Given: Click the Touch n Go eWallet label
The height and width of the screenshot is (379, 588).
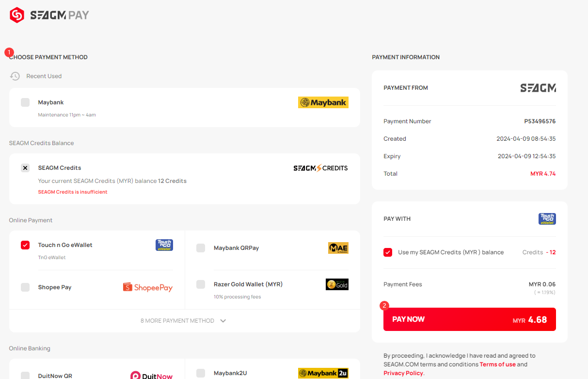Looking at the screenshot, I should (x=65, y=245).
